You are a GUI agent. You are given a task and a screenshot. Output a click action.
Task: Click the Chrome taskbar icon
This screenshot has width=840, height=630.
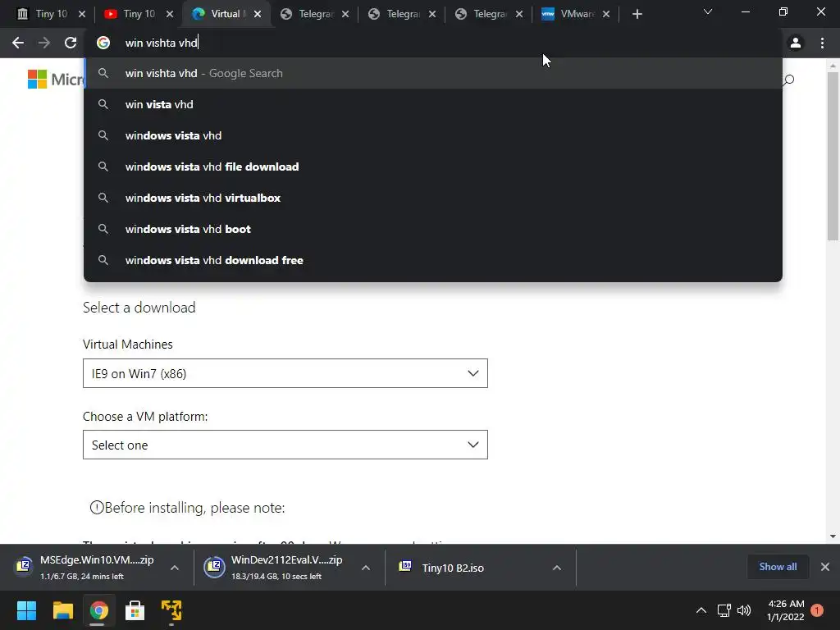(98, 610)
